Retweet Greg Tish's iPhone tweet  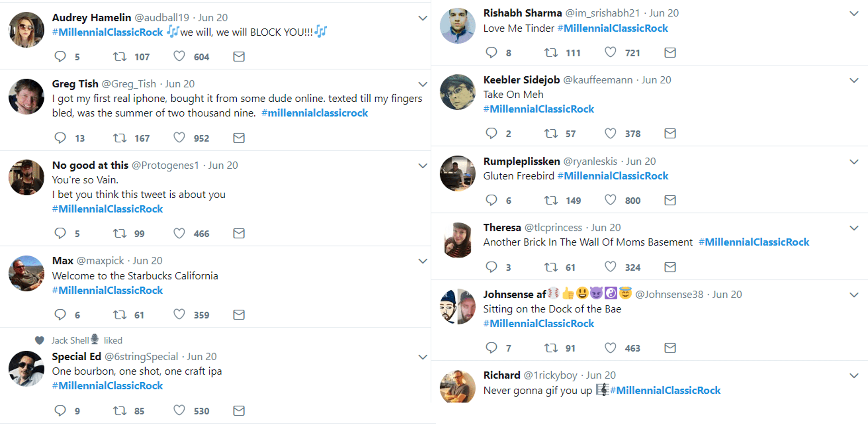pyautogui.click(x=120, y=138)
